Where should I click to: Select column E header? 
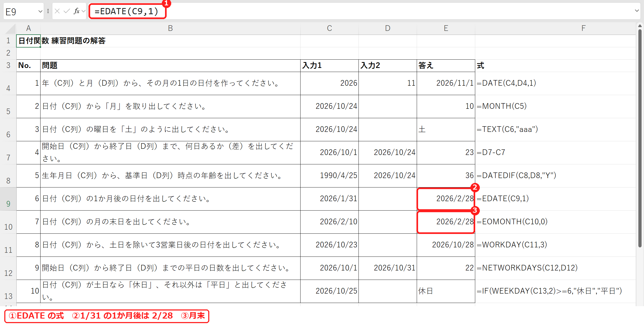coord(446,28)
